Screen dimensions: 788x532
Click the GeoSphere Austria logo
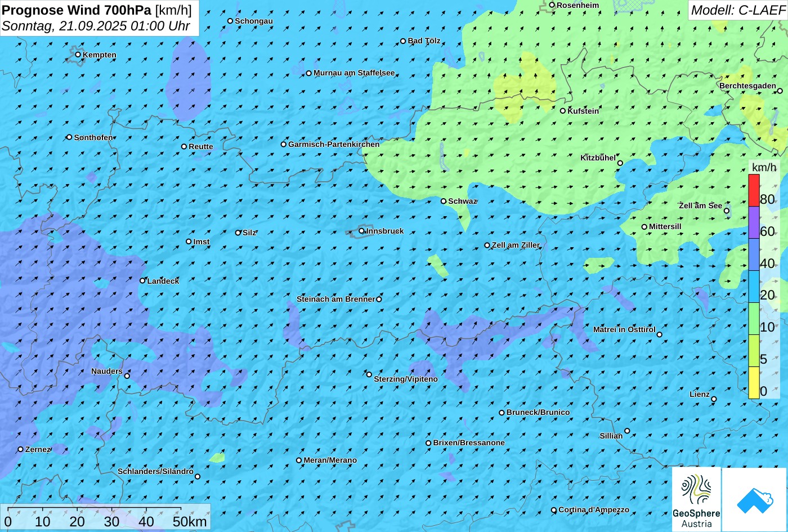(x=696, y=499)
